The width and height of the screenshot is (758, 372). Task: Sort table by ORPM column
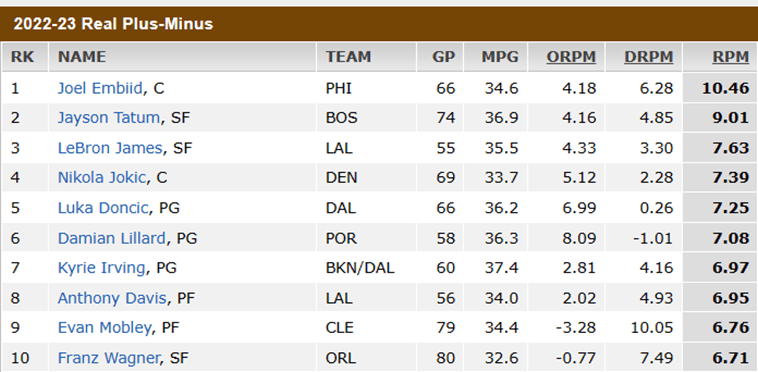(x=571, y=57)
